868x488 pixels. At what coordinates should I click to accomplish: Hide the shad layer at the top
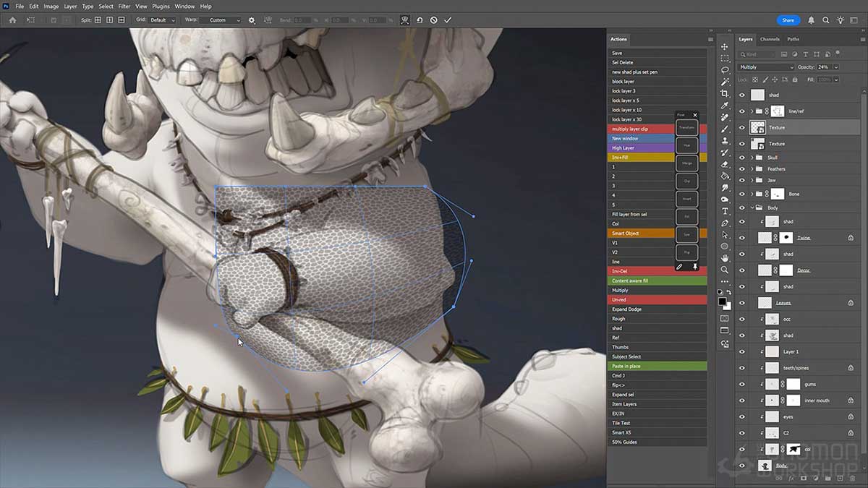(x=742, y=95)
